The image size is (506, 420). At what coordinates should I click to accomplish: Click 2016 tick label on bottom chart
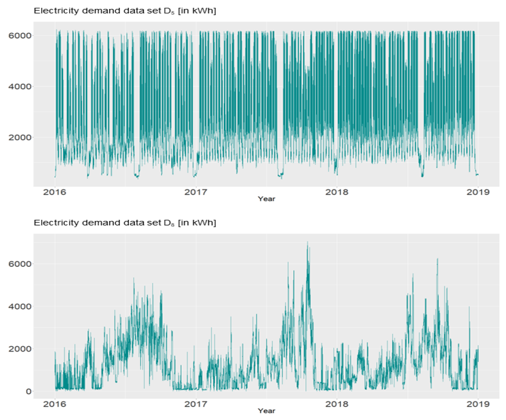pyautogui.click(x=55, y=404)
